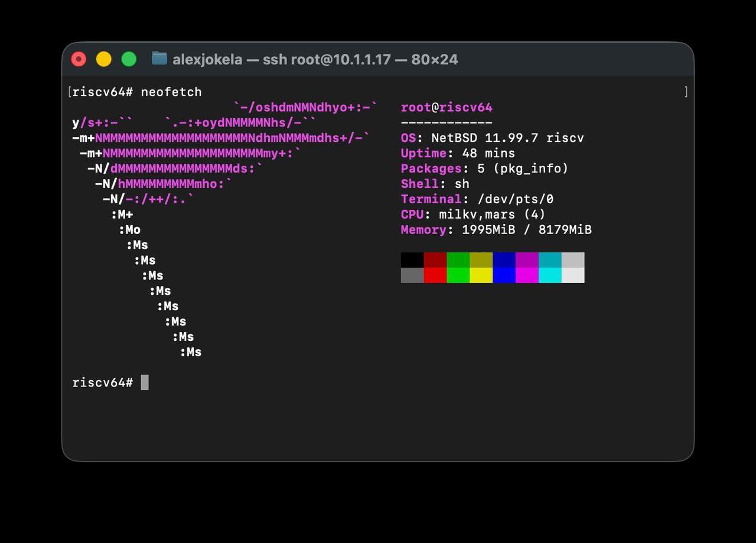Click the light gray color block, top row
The height and width of the screenshot is (543, 756).
coord(573,260)
